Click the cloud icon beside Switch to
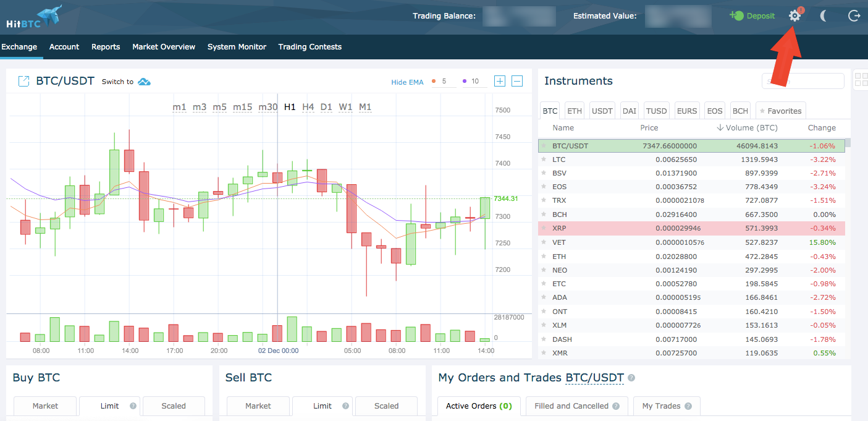The width and height of the screenshot is (868, 421). point(145,82)
